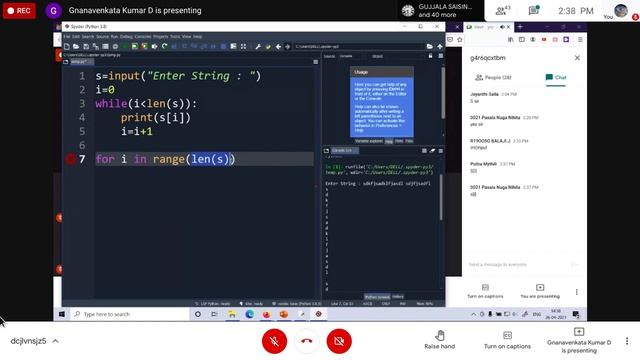Click the Re-run last script icon
This screenshot has height=360, width=640.
tap(164, 47)
